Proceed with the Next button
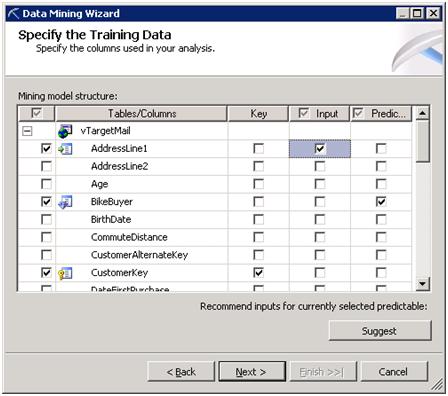This screenshot has height=396, width=448. (x=252, y=372)
